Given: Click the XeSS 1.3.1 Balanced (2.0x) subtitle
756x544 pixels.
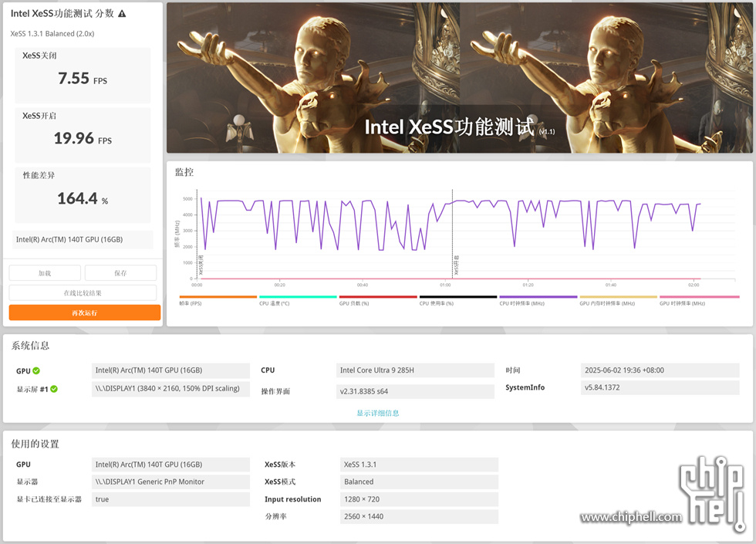Looking at the screenshot, I should click(52, 34).
